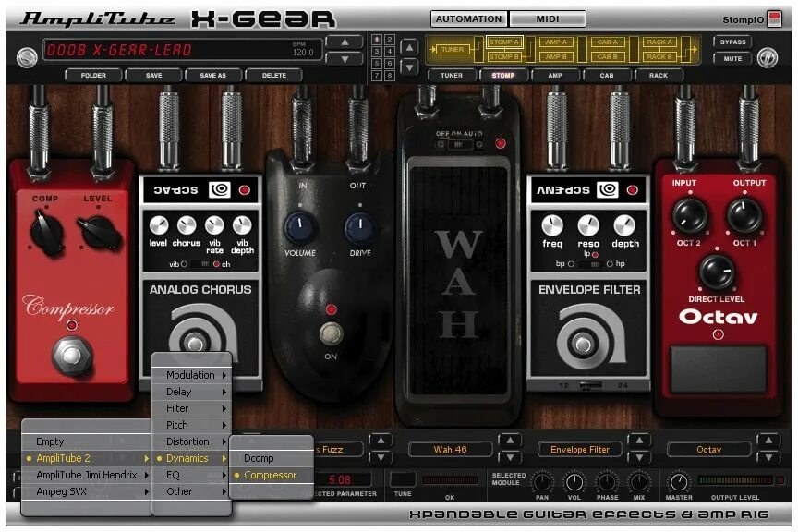Expand the AmpliTube Jimi Hendrix submenu
The height and width of the screenshot is (532, 798).
[87, 475]
